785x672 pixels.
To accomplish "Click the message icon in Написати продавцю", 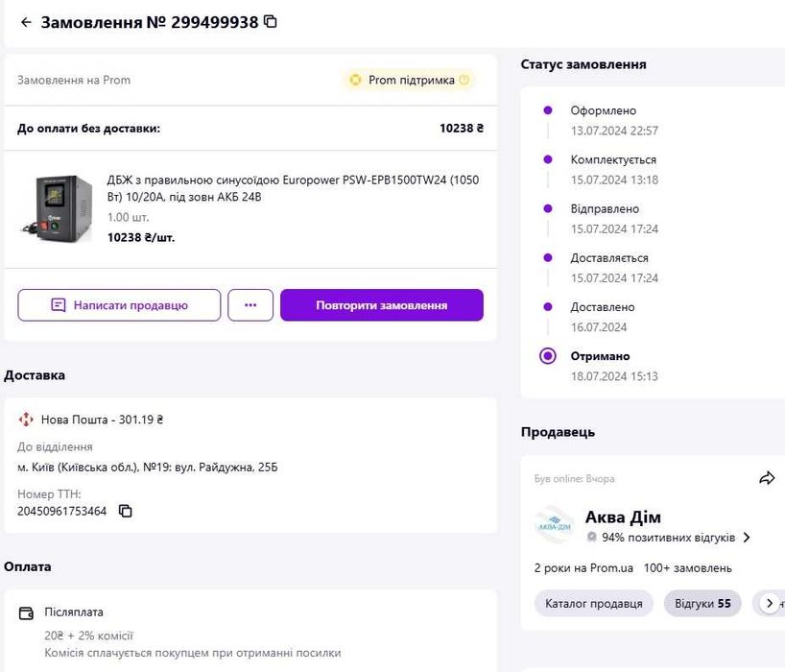I will coord(59,305).
